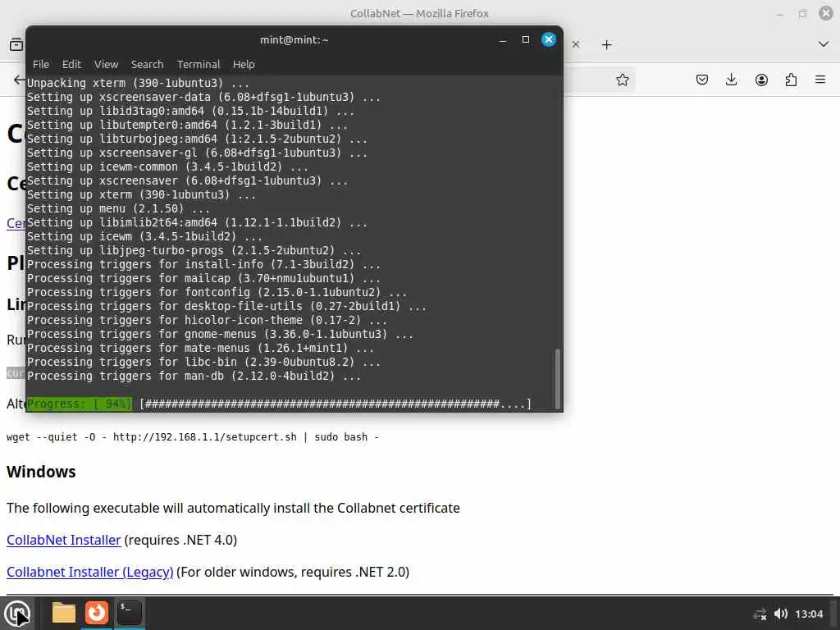Screen dimensions: 840x630
Task: Maximize the Firefox window
Action: 802,13
